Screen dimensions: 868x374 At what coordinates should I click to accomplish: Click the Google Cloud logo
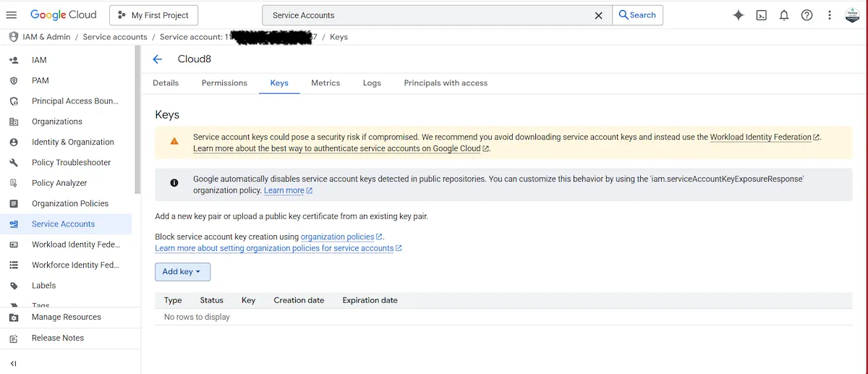(63, 15)
